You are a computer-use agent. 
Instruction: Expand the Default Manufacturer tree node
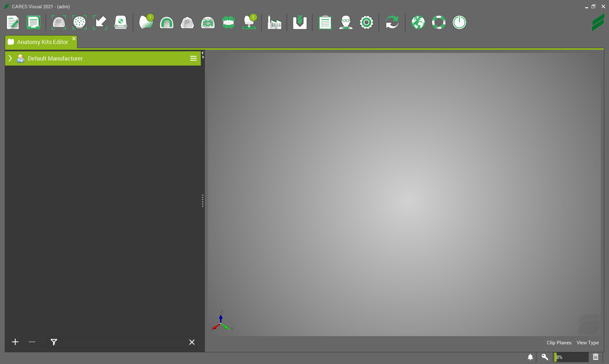click(x=10, y=58)
